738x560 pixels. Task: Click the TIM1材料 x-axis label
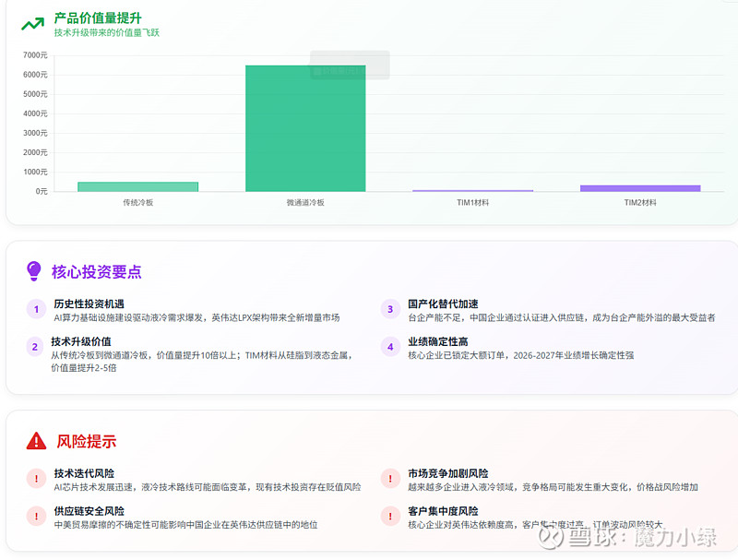[x=472, y=202]
